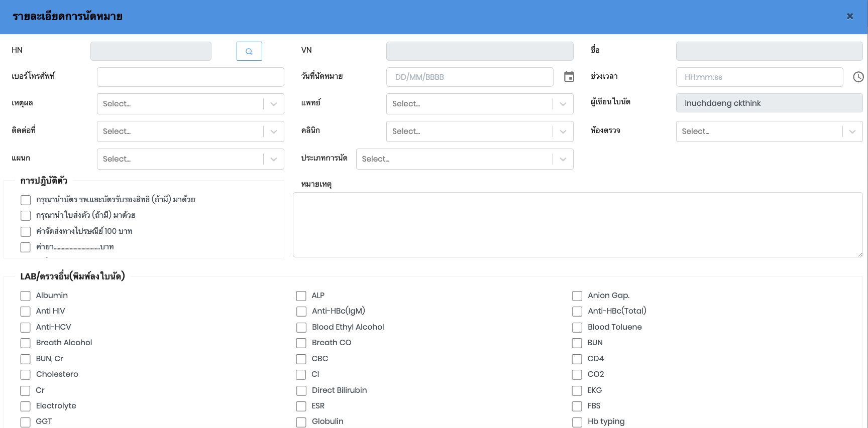Open the clock time picker for ช่วงเวลา
Screen dimensions: 868x428
point(858,77)
